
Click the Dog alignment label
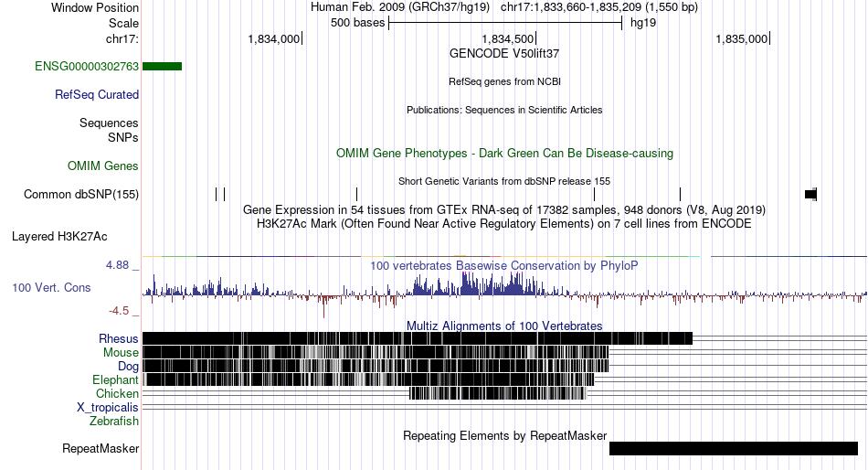[128, 367]
